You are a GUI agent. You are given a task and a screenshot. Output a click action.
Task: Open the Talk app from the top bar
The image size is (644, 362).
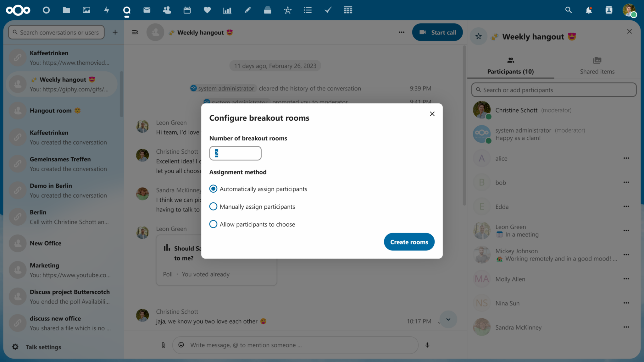127,10
